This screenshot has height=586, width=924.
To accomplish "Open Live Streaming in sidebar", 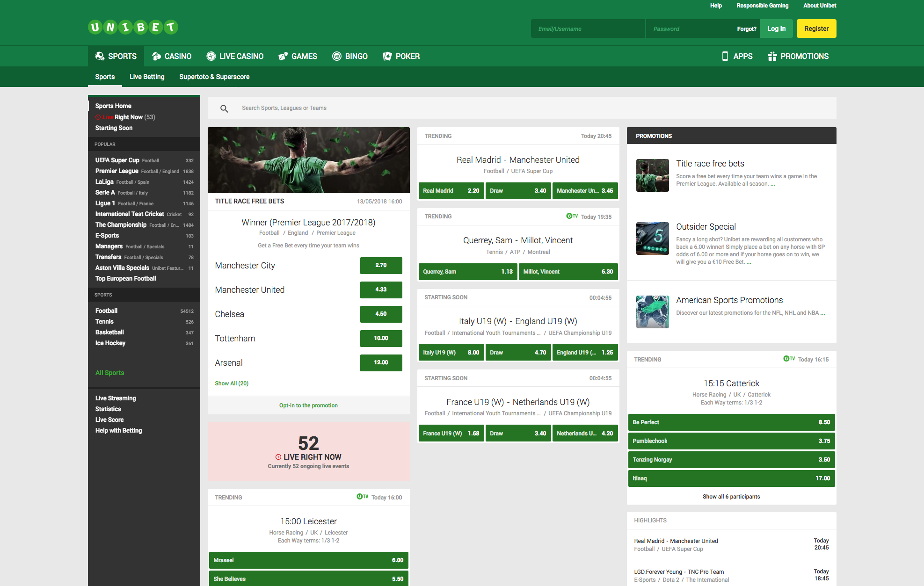I will pyautogui.click(x=116, y=398).
